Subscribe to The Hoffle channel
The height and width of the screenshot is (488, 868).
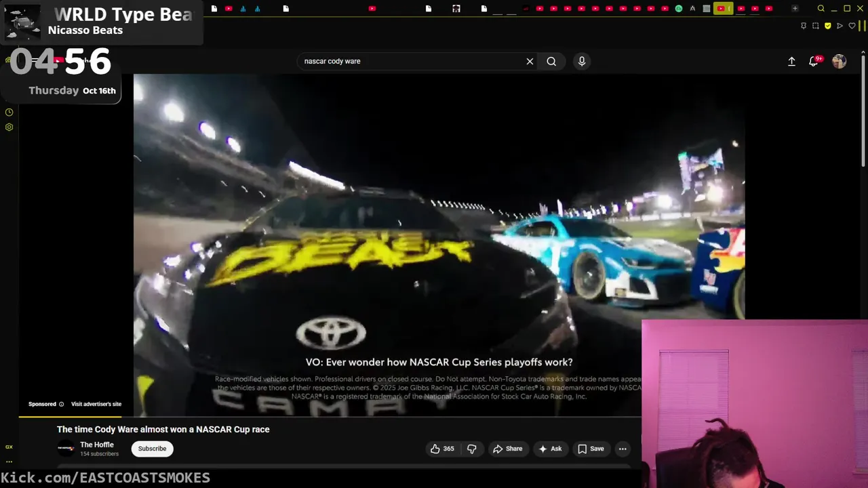coord(152,449)
